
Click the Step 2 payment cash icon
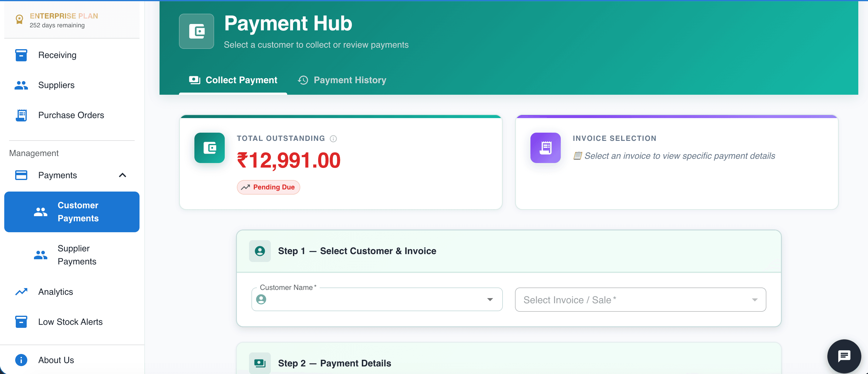point(259,363)
